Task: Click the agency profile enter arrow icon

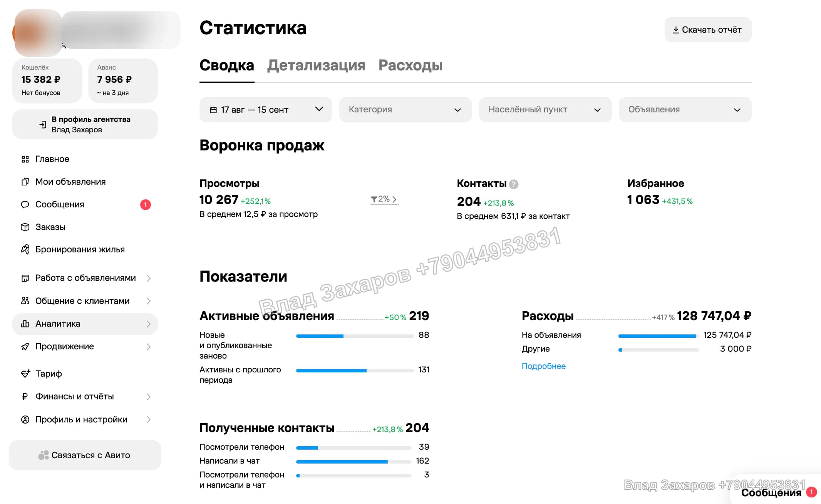Action: [x=43, y=124]
